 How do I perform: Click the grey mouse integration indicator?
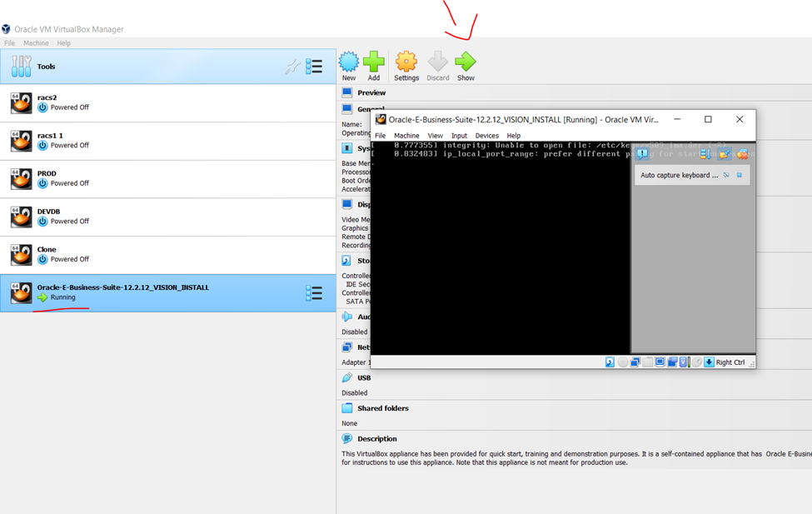point(697,362)
